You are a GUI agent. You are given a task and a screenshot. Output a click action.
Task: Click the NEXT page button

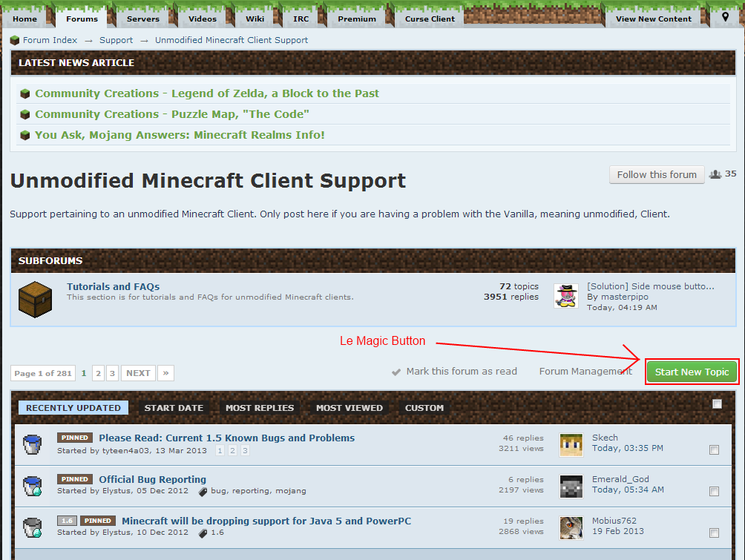pos(138,373)
